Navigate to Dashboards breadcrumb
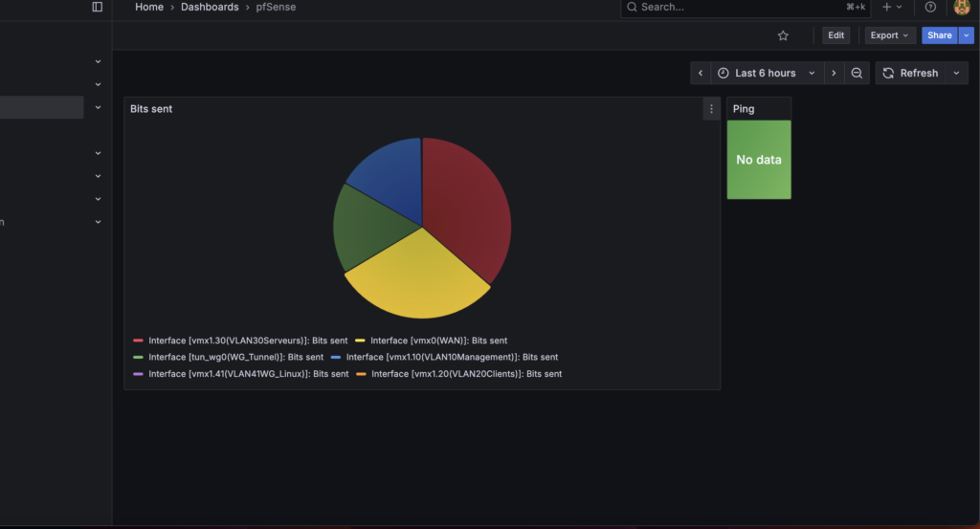980x529 pixels. [210, 7]
